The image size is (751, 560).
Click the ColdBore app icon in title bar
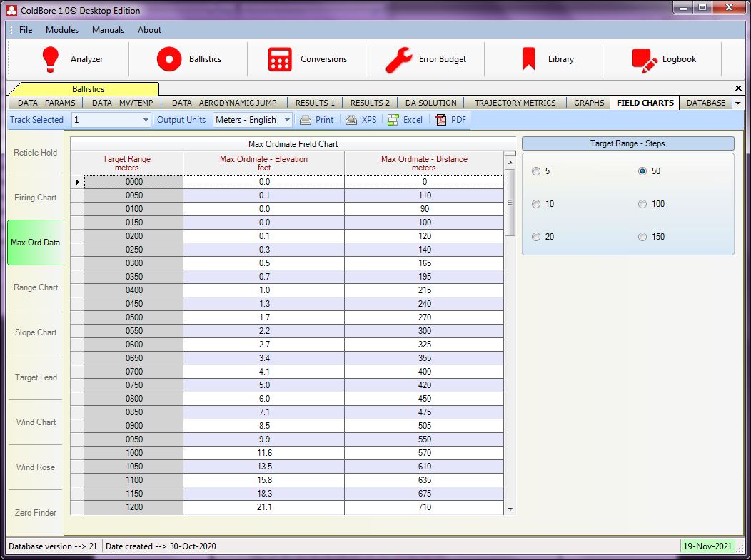[11, 10]
